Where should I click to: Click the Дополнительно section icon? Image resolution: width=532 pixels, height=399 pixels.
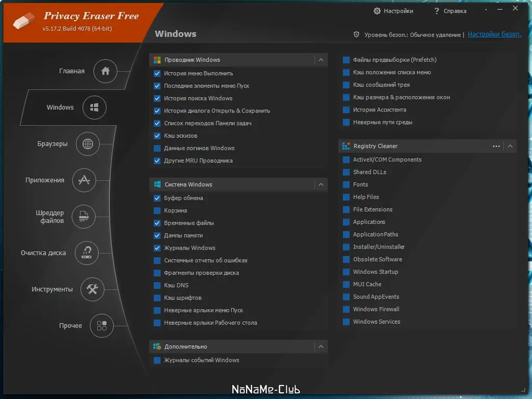coord(157,347)
